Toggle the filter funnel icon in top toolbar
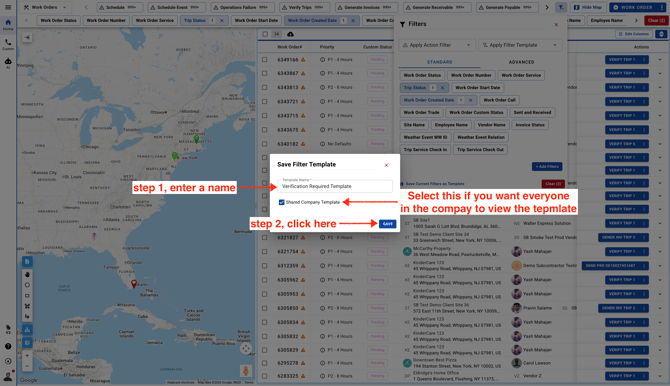Image resolution: width=670 pixels, height=386 pixels. pyautogui.click(x=561, y=7)
